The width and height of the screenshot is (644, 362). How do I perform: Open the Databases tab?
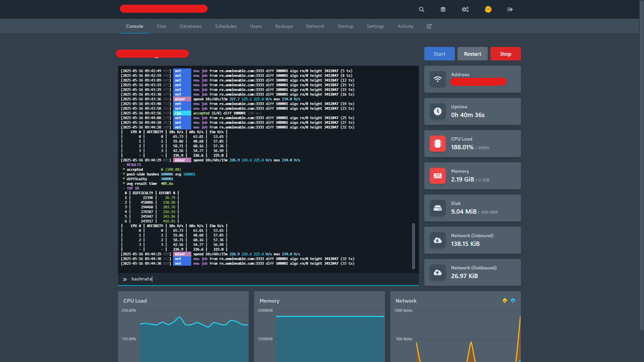coord(190,26)
